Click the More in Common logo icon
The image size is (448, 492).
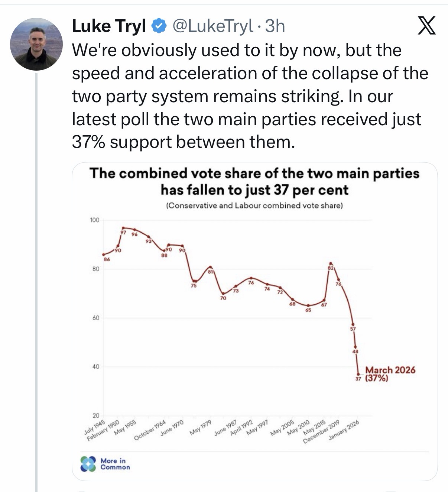click(x=88, y=464)
